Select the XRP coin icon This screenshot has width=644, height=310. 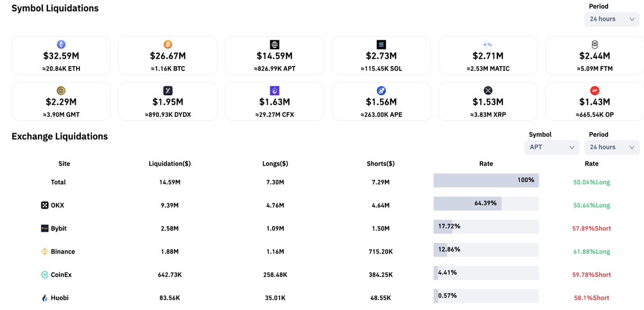pos(488,90)
